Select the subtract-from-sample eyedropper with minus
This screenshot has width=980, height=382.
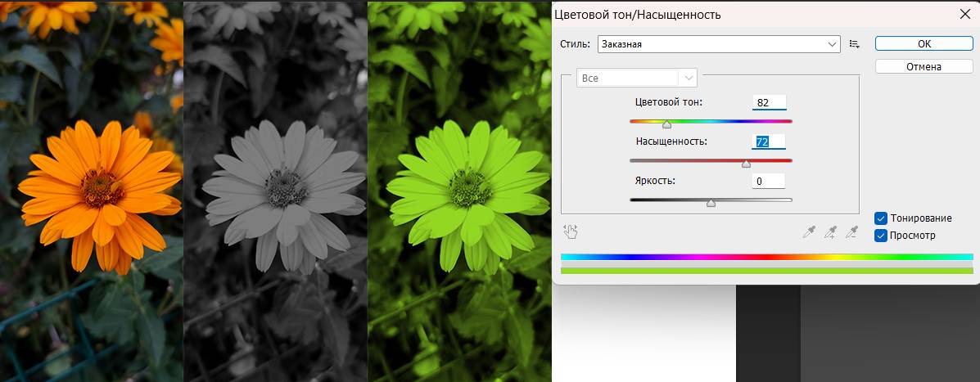pyautogui.click(x=851, y=232)
